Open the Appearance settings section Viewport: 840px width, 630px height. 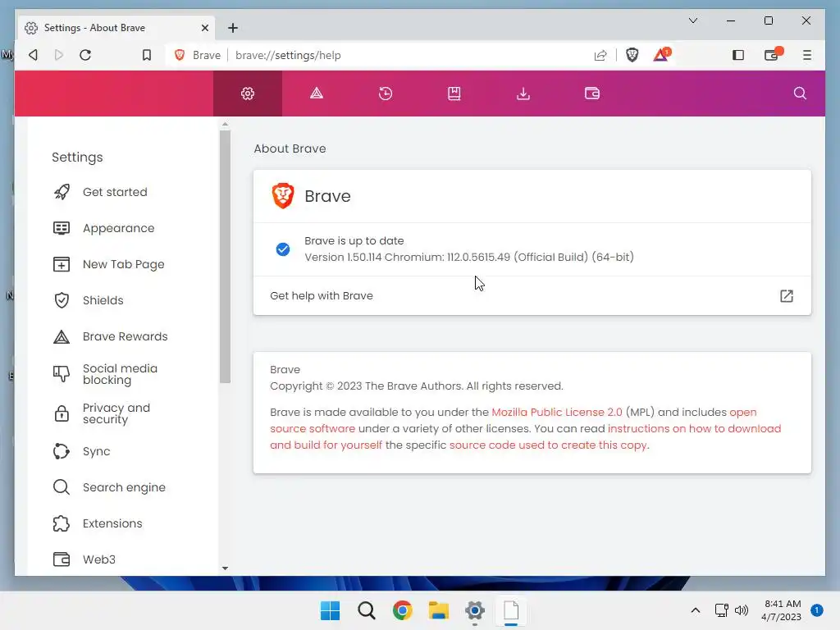118,228
